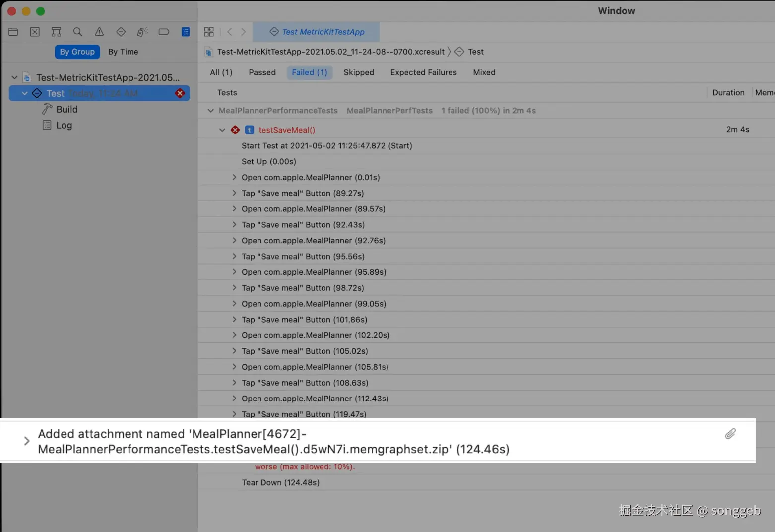This screenshot has width=775, height=532.
Task: Open the Expected Failures filter tab
Action: pyautogui.click(x=423, y=72)
